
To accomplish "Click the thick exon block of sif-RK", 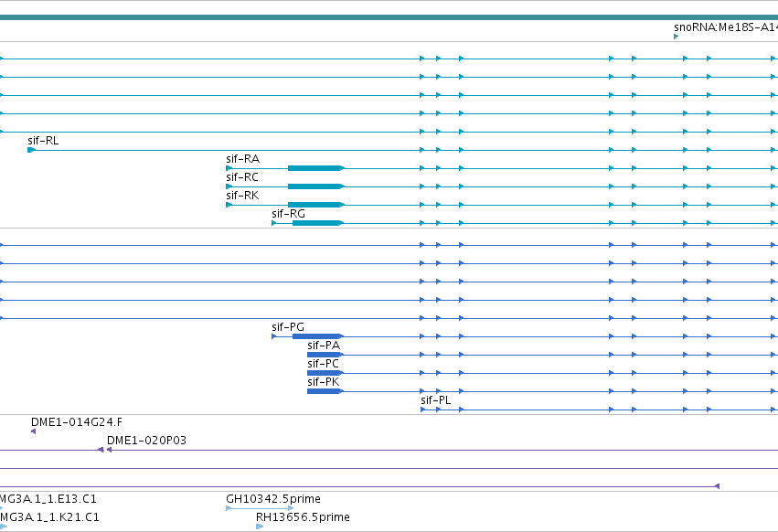I will (x=314, y=205).
